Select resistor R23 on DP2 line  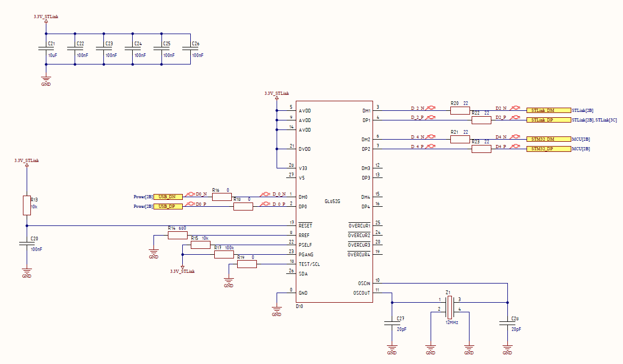pyautogui.click(x=482, y=149)
